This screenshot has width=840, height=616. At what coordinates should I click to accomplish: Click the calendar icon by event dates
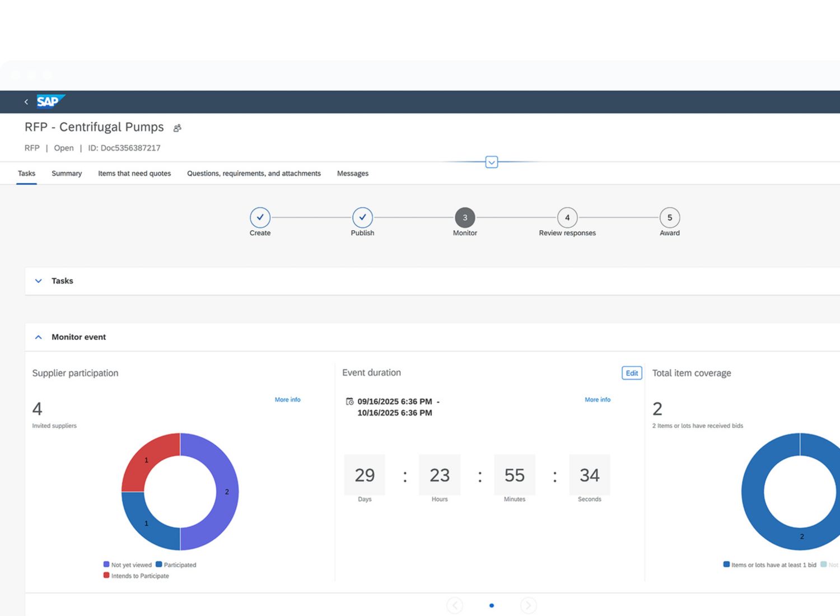click(x=350, y=402)
